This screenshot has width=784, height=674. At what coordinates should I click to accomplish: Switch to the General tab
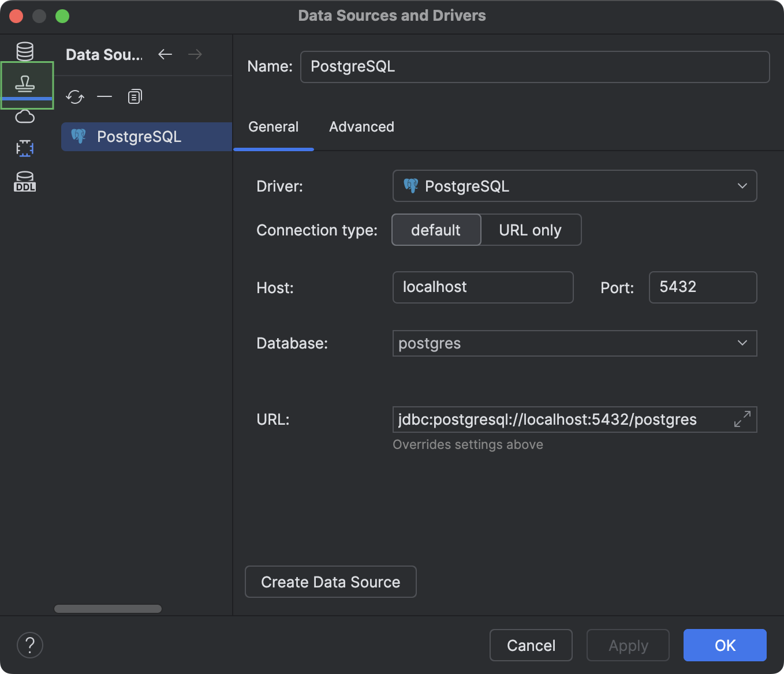point(274,127)
